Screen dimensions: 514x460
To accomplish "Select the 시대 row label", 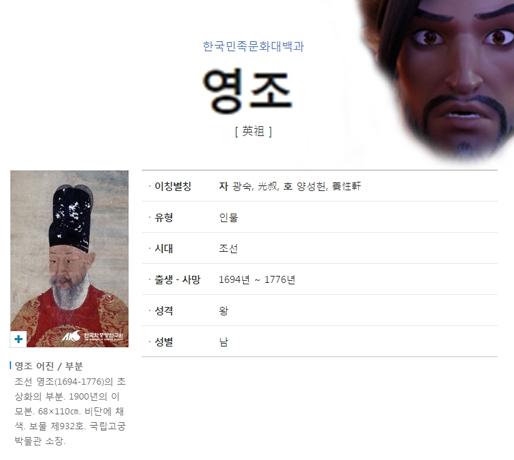I will click(x=163, y=248).
